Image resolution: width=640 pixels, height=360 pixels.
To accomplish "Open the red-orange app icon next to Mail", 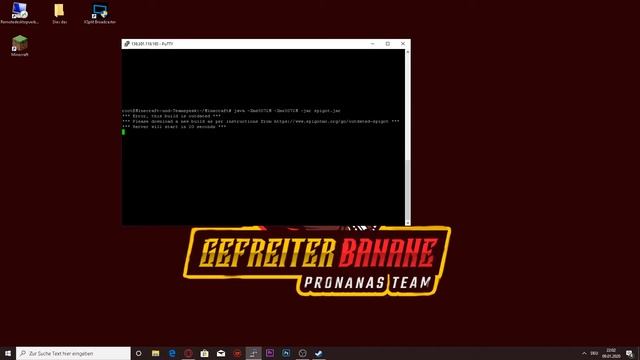I will 237,353.
